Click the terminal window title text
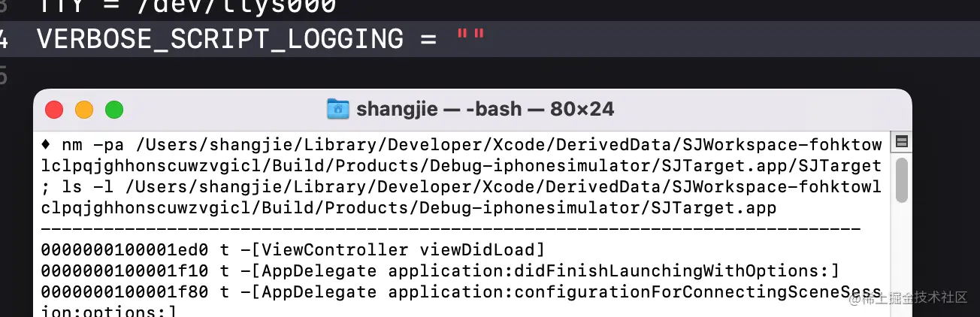Screen dimensions: 980x317 click(485, 110)
